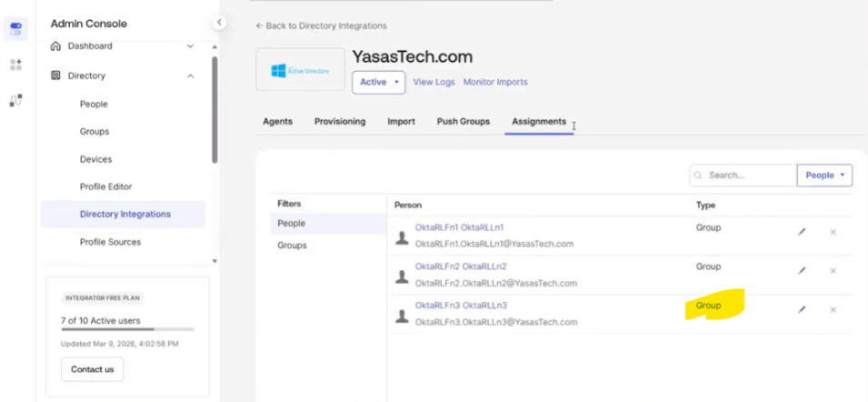Viewport: 868px width, 402px height.
Task: Click the edit pencil for OktaRLFn2 OktaRLLn2
Action: 802,271
